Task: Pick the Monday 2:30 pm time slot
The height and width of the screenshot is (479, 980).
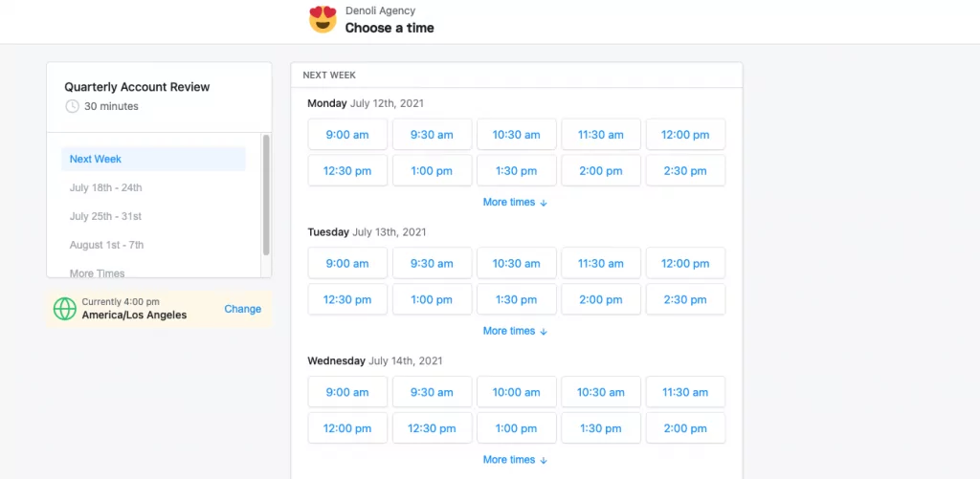Action: click(x=685, y=171)
